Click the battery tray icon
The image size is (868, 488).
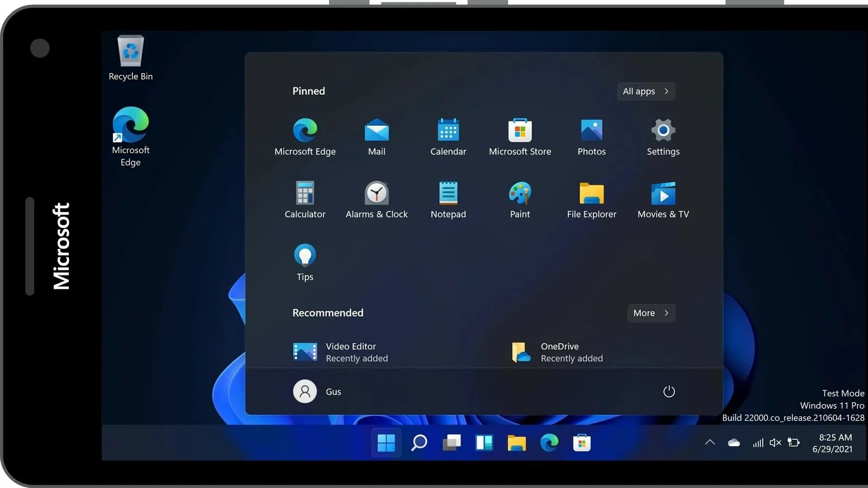tap(794, 443)
